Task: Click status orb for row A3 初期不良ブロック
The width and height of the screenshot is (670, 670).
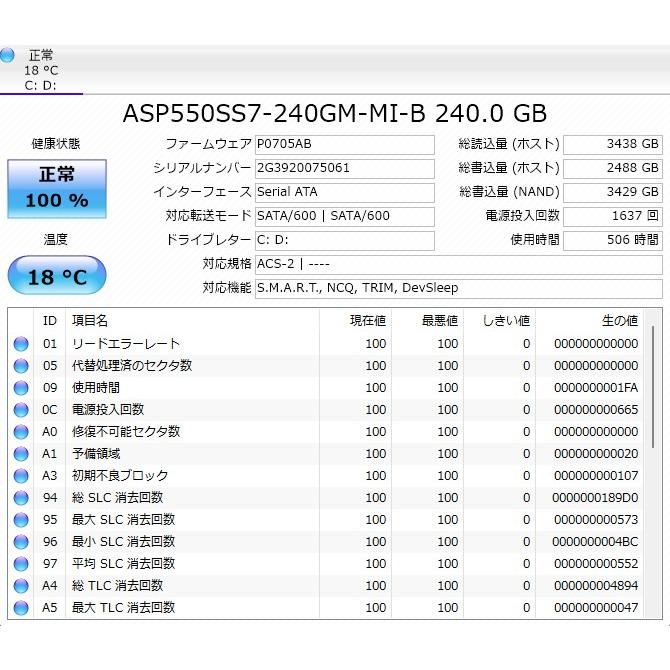Action: [21, 476]
